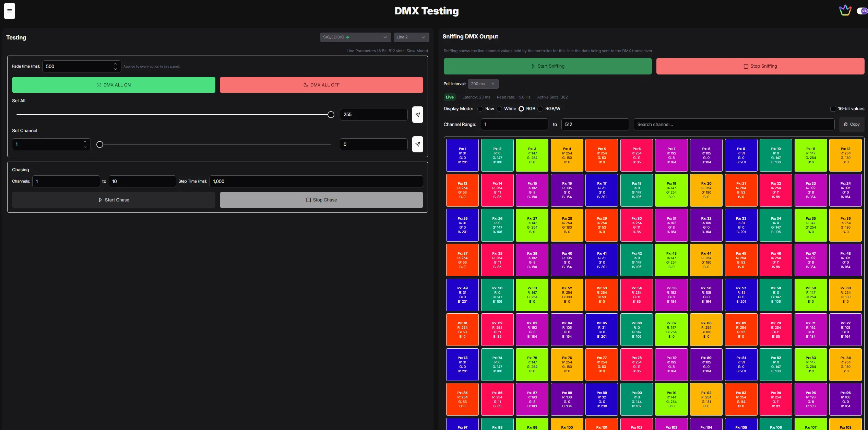868x430 pixels.
Task: Open the Line 2 dropdown
Action: coord(411,37)
